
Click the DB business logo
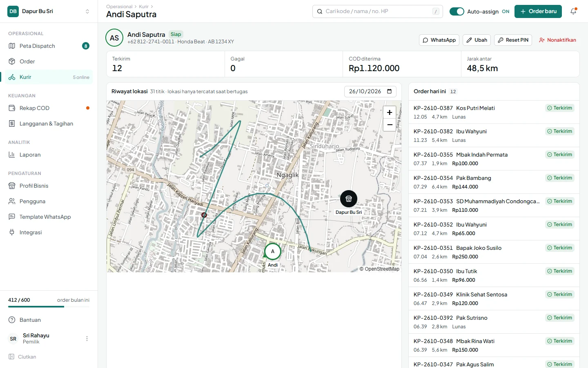click(13, 11)
